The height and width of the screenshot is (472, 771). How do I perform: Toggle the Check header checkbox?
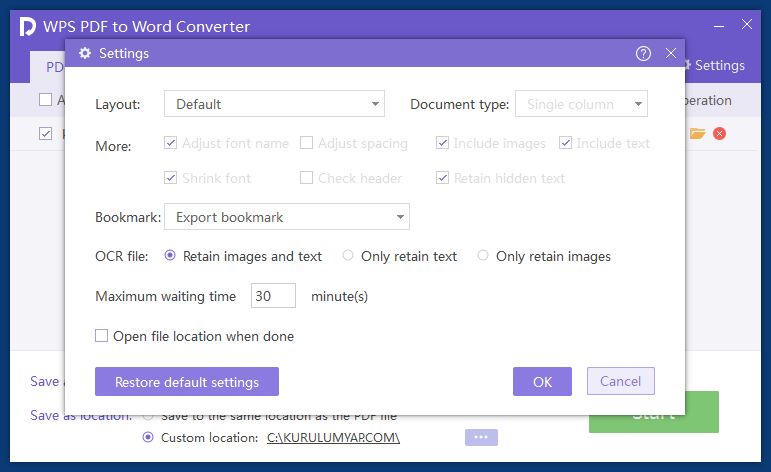pyautogui.click(x=306, y=178)
